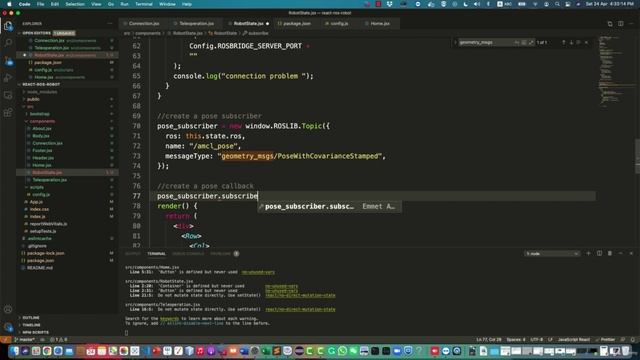Open the Output tab in bottom panel
The height and width of the screenshot is (360, 640).
click(x=132, y=253)
